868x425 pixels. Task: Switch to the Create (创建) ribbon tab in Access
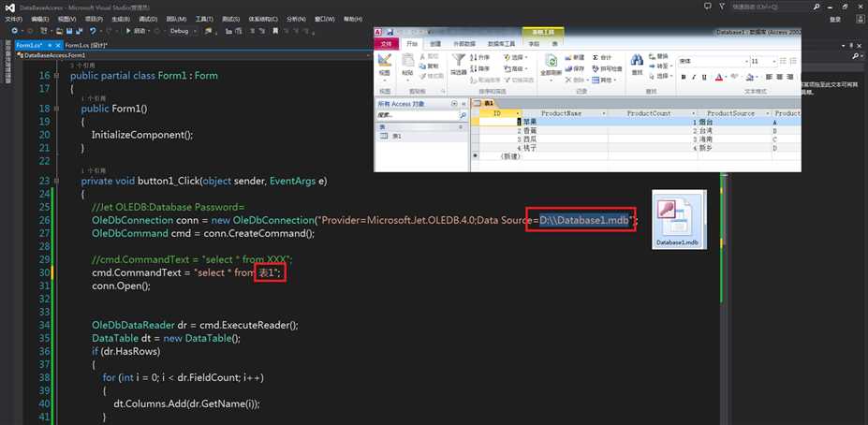pos(435,44)
